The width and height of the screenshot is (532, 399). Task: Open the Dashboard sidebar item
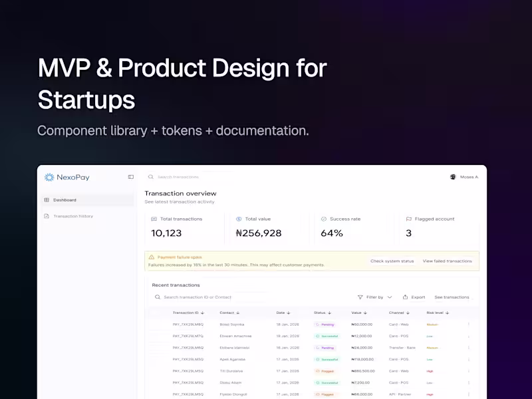pyautogui.click(x=63, y=199)
